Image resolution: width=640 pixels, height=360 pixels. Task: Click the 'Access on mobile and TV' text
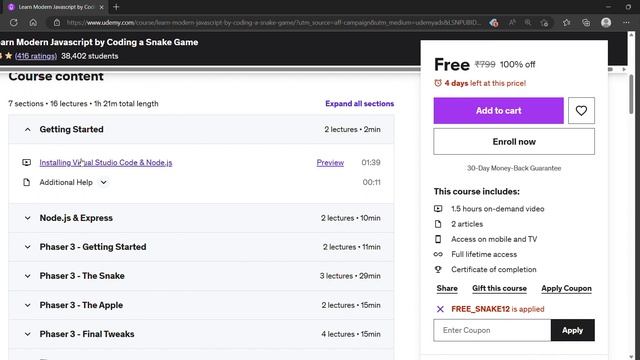point(494,239)
